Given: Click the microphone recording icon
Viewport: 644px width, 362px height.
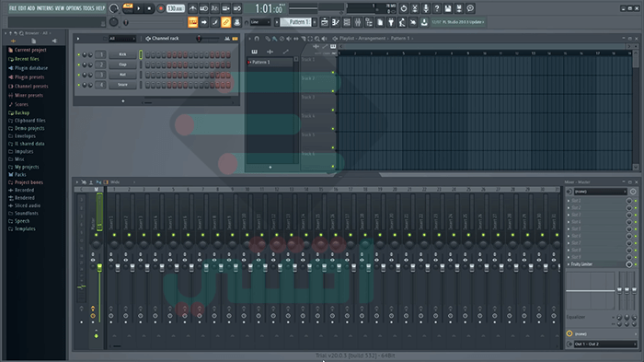Looking at the screenshot, I should pos(425,8).
